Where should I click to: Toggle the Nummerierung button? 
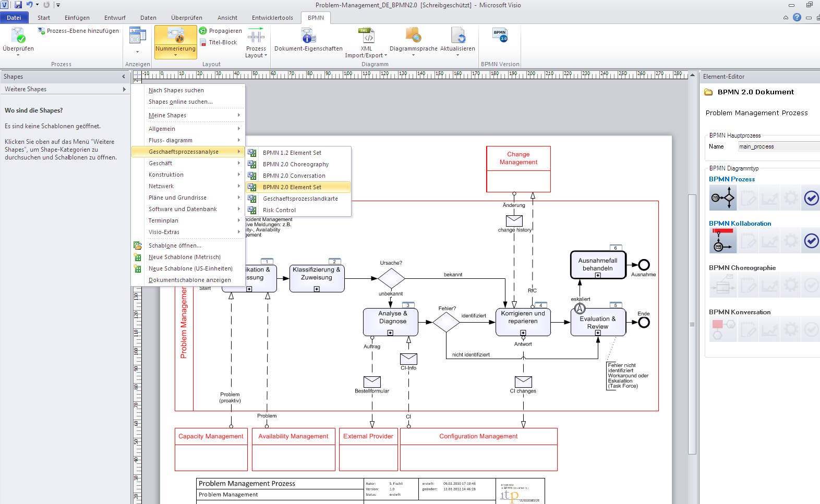pos(175,42)
